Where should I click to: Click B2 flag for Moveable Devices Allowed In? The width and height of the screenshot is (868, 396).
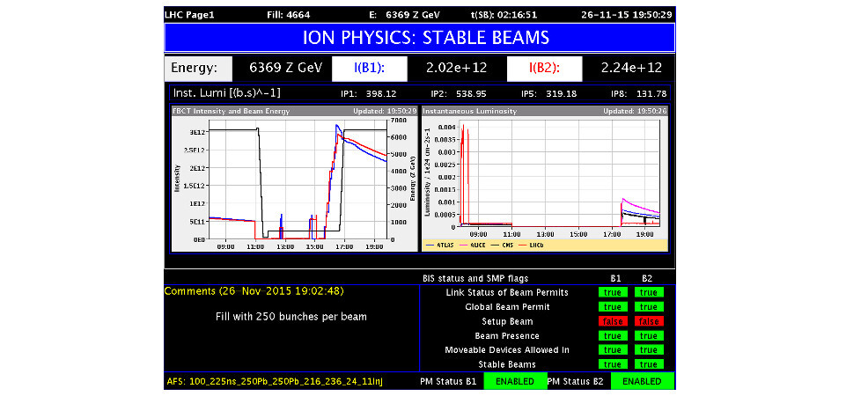click(649, 350)
